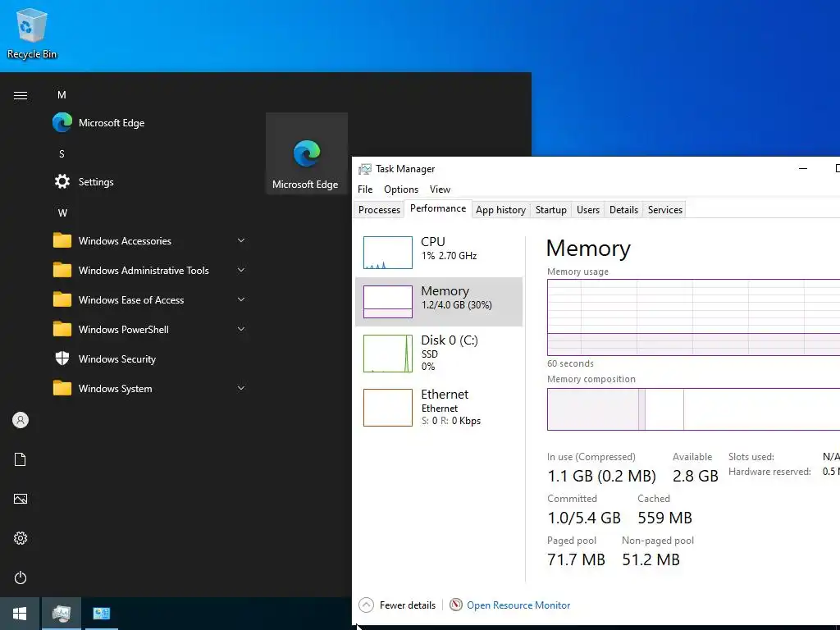Jump to letter M in the app list
The width and height of the screenshot is (840, 630).
point(62,95)
